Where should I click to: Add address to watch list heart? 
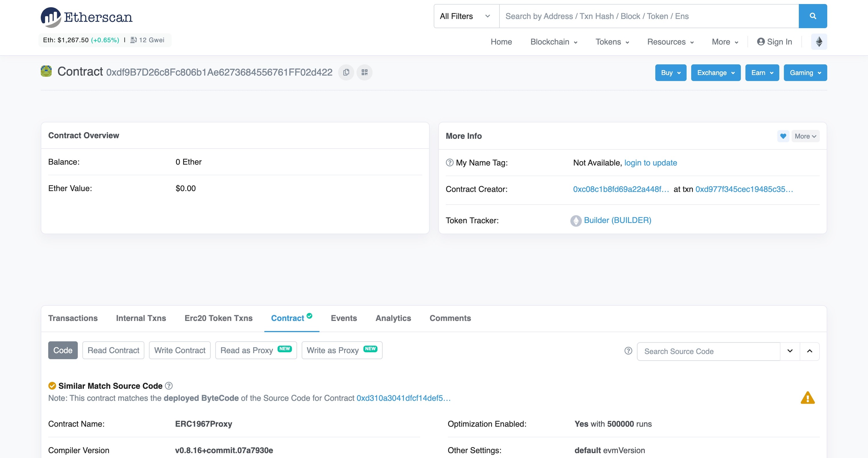783,136
